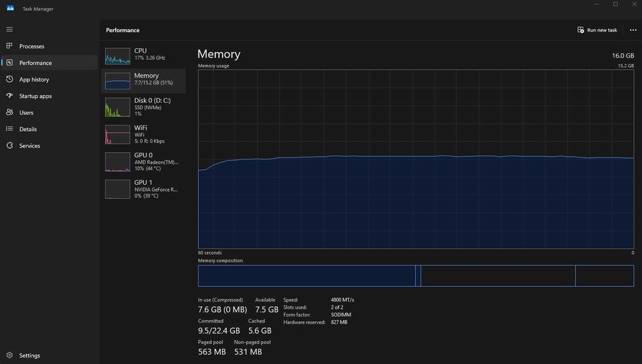Open Disk 0 (D: C:) performance view
Screen dimensions: 642x364
(144, 106)
